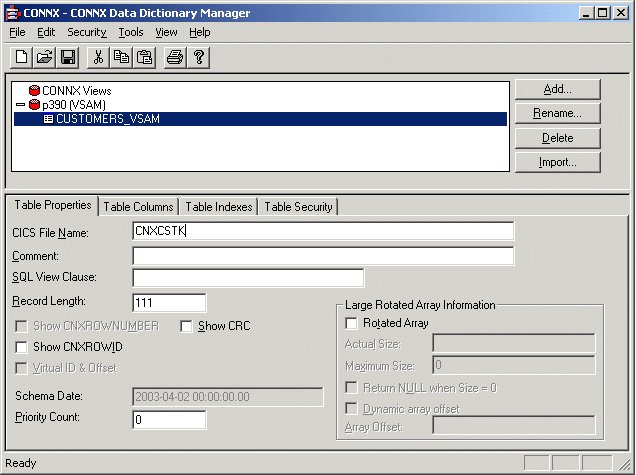Click the SQL View Clause field

click(248, 278)
